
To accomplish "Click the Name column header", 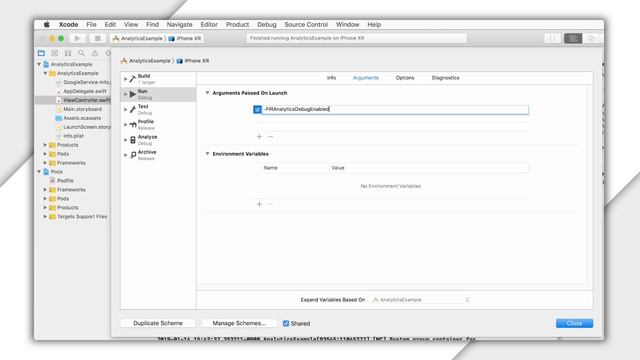I will tap(271, 168).
